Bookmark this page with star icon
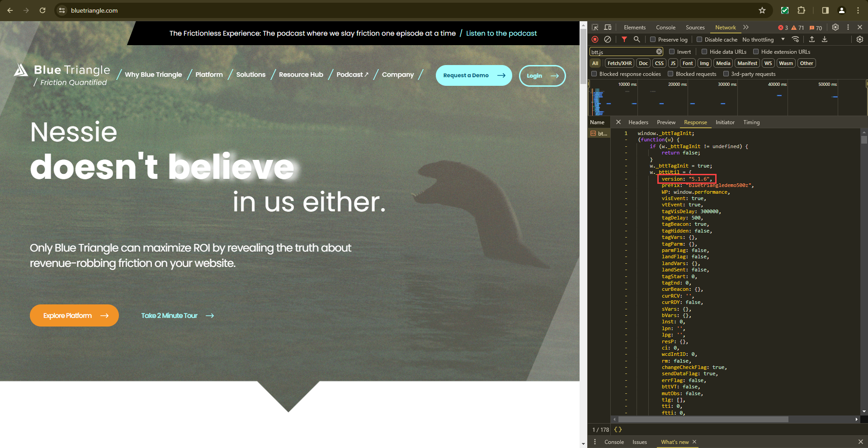Screen dimensions: 868x448 (x=762, y=10)
